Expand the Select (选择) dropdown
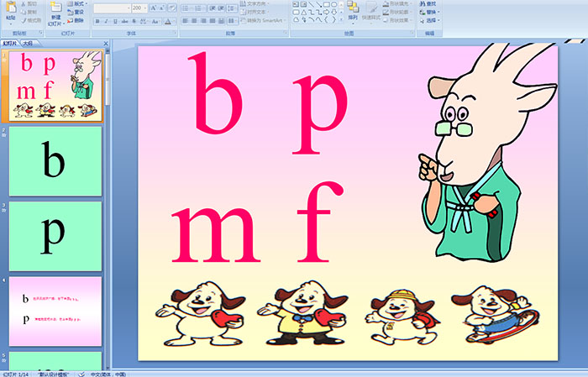Image resolution: width=588 pixels, height=377 pixels. click(x=429, y=22)
